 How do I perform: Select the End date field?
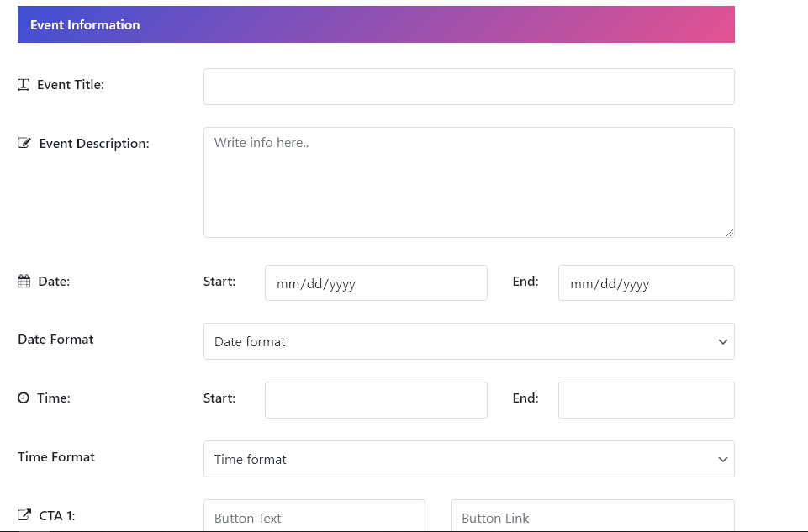tap(647, 282)
